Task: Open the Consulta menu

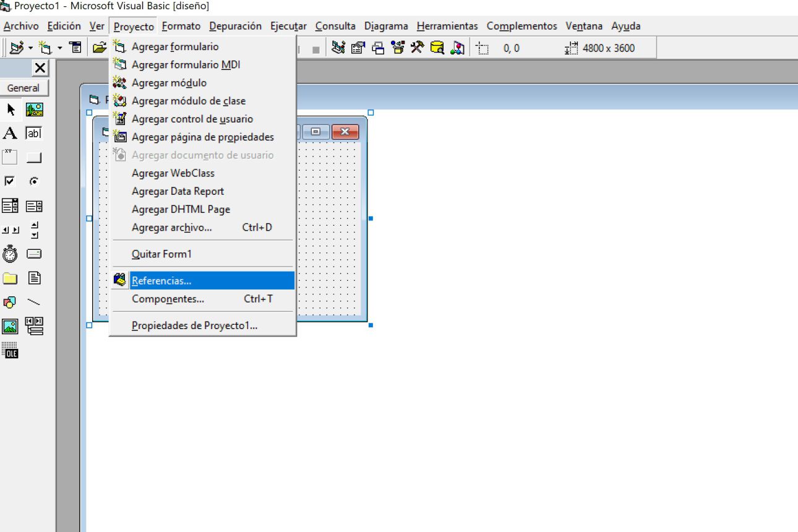Action: point(335,26)
